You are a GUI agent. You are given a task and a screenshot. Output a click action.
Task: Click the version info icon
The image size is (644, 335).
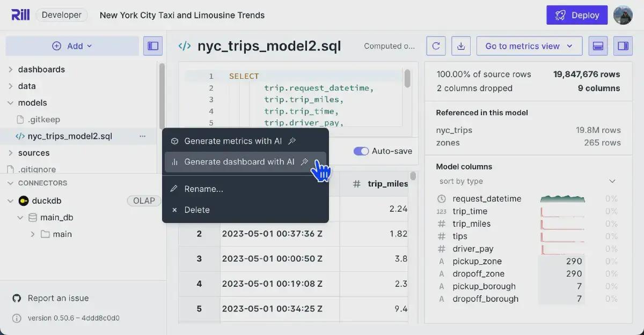tap(17, 318)
